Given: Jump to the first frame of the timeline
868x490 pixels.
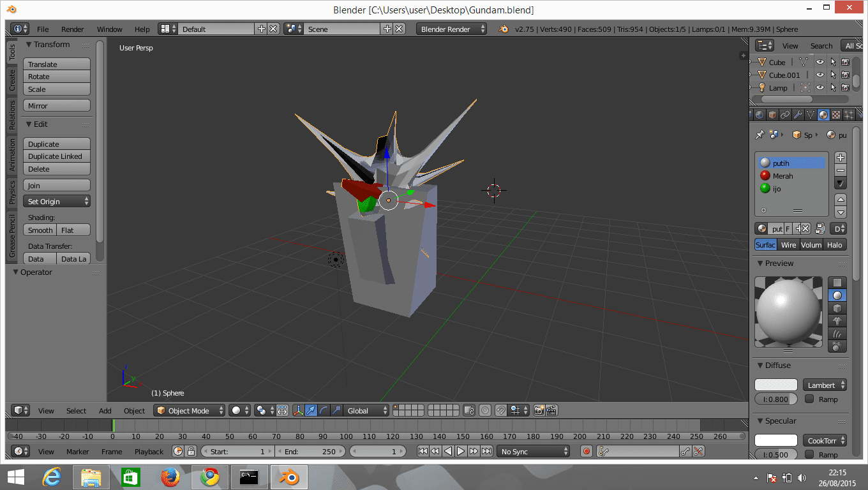Looking at the screenshot, I should (423, 452).
